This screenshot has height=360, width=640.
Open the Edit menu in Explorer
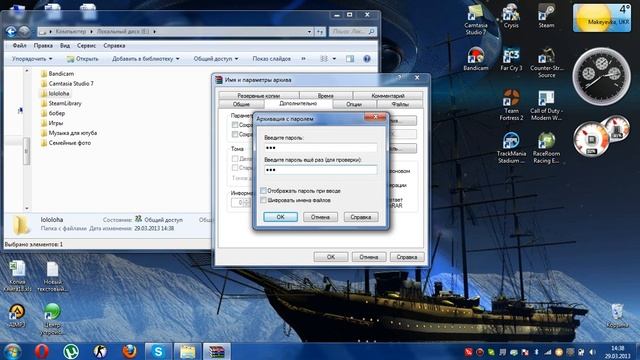[43, 46]
